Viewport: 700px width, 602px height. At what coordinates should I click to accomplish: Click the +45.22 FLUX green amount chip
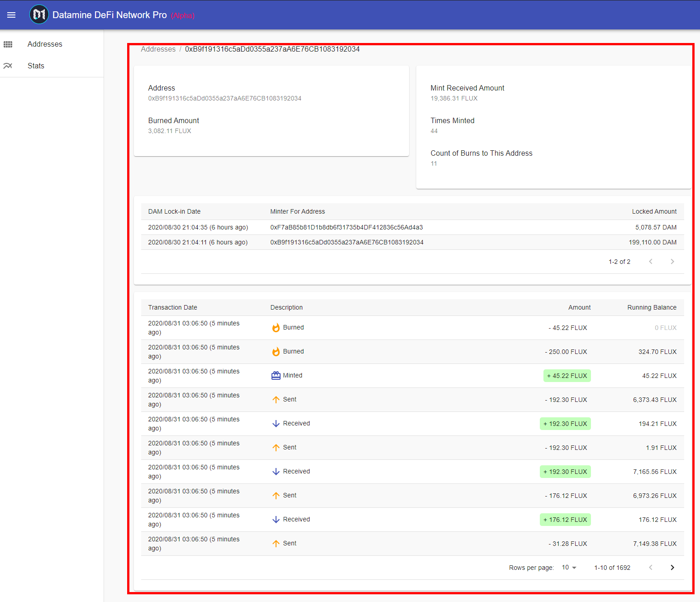567,376
